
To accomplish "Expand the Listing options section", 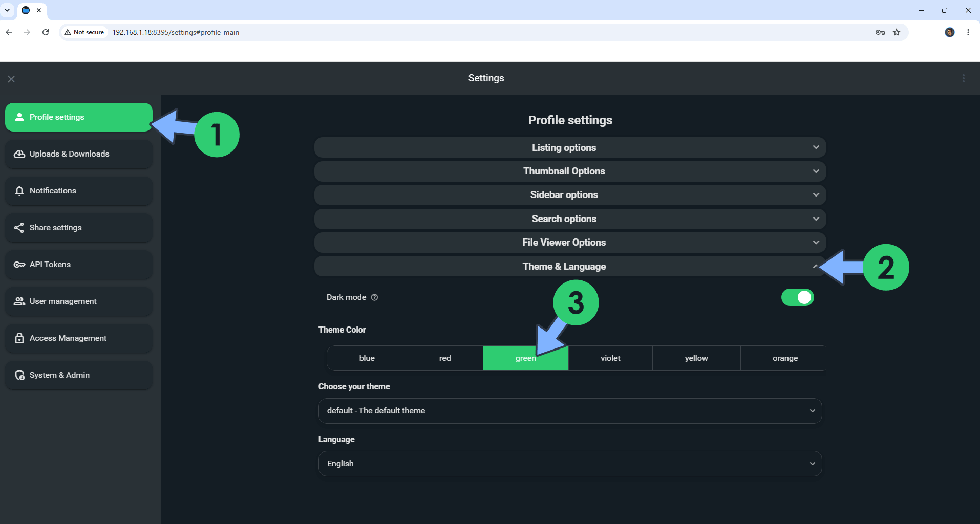I will pos(570,147).
